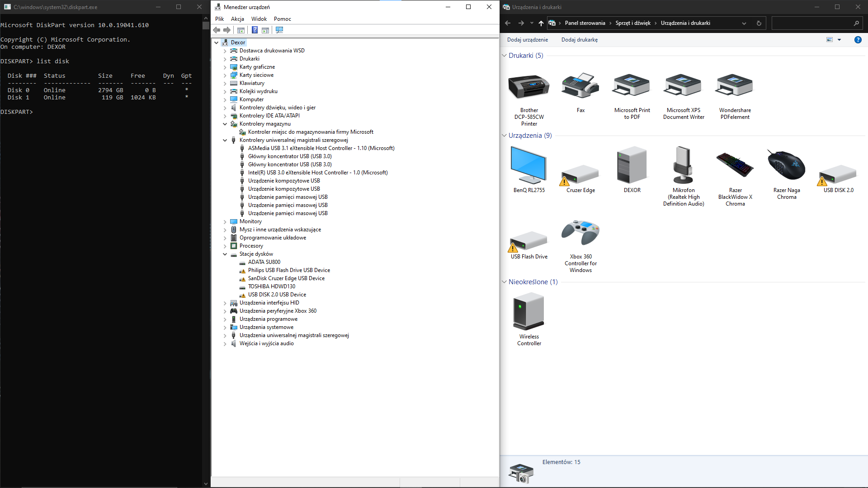The height and width of the screenshot is (488, 868).
Task: Select Intel(R) USB 3.0 eXtensible Host Controller
Action: pos(317,173)
